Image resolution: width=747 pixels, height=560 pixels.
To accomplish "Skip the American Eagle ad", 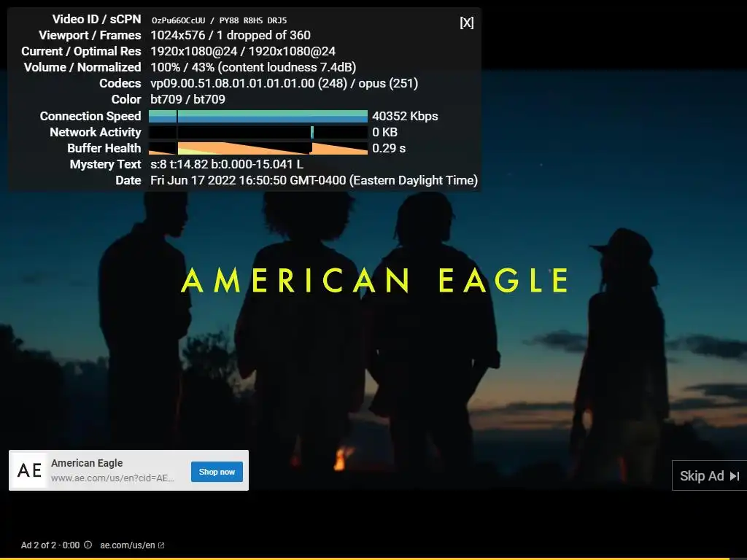I will (x=709, y=475).
